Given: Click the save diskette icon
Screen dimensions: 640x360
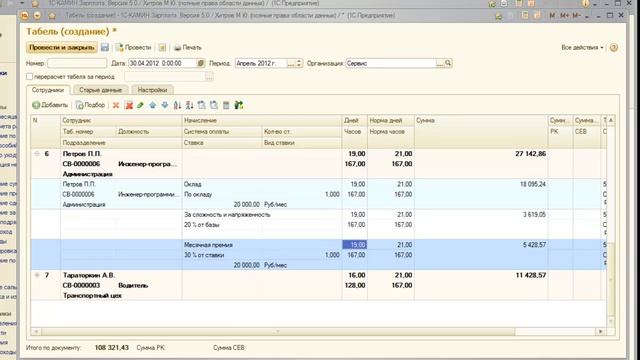Looking at the screenshot, I should 105,47.
